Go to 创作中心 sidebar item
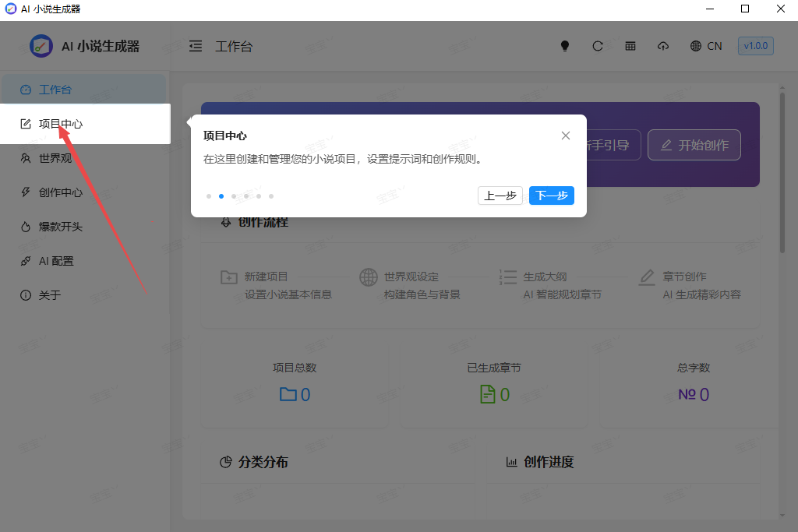 click(x=61, y=192)
